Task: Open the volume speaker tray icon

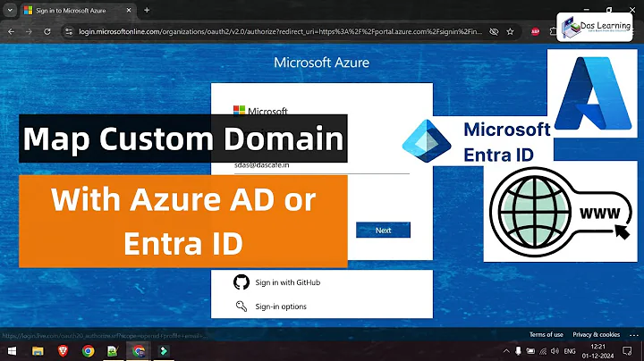Action: point(555,351)
